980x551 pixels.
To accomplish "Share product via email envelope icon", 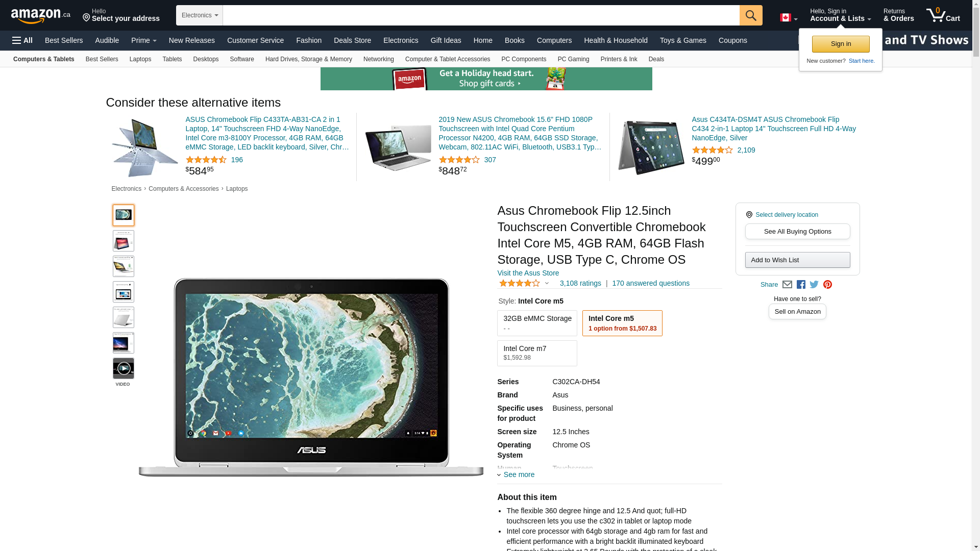I will click(787, 285).
